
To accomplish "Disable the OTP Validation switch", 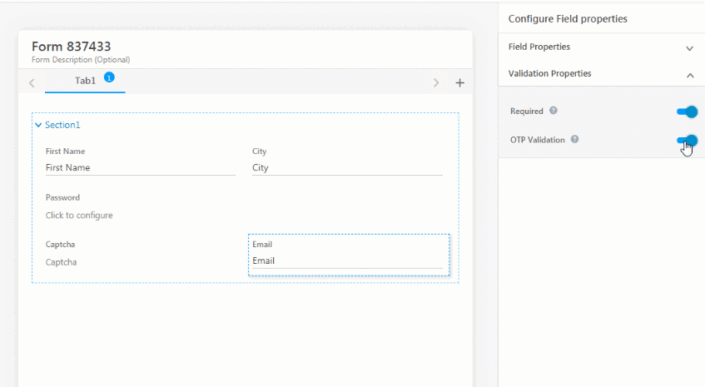I will coord(687,140).
